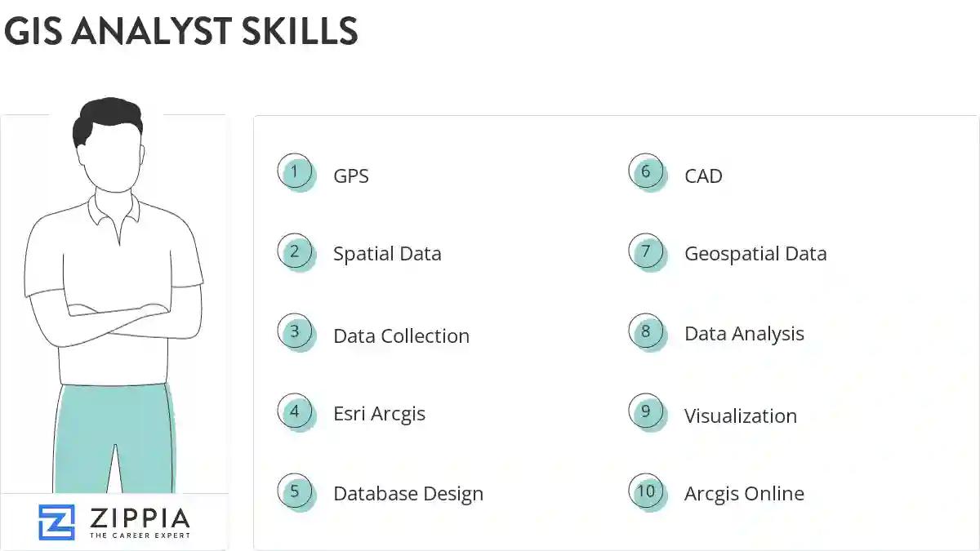Select the Spatial Data skill text
Image resolution: width=980 pixels, height=551 pixels.
pyautogui.click(x=387, y=254)
